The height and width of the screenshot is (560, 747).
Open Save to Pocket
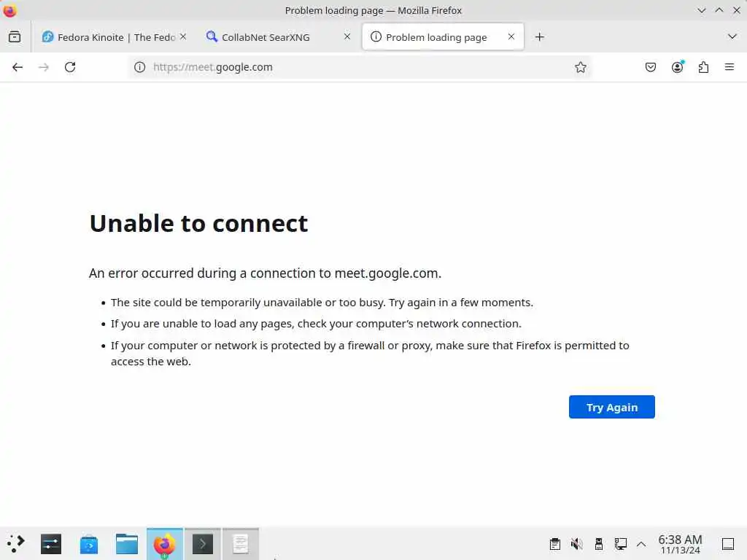pos(650,67)
